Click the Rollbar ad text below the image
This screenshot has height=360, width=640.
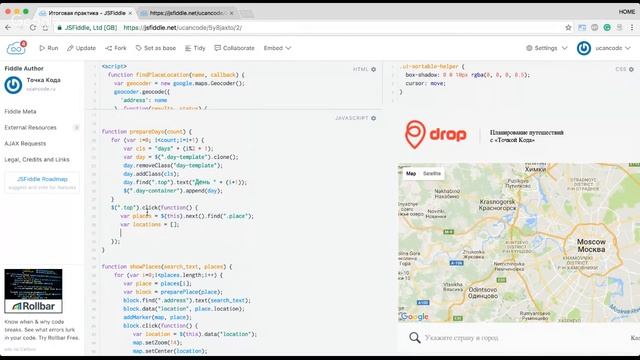pos(42,330)
